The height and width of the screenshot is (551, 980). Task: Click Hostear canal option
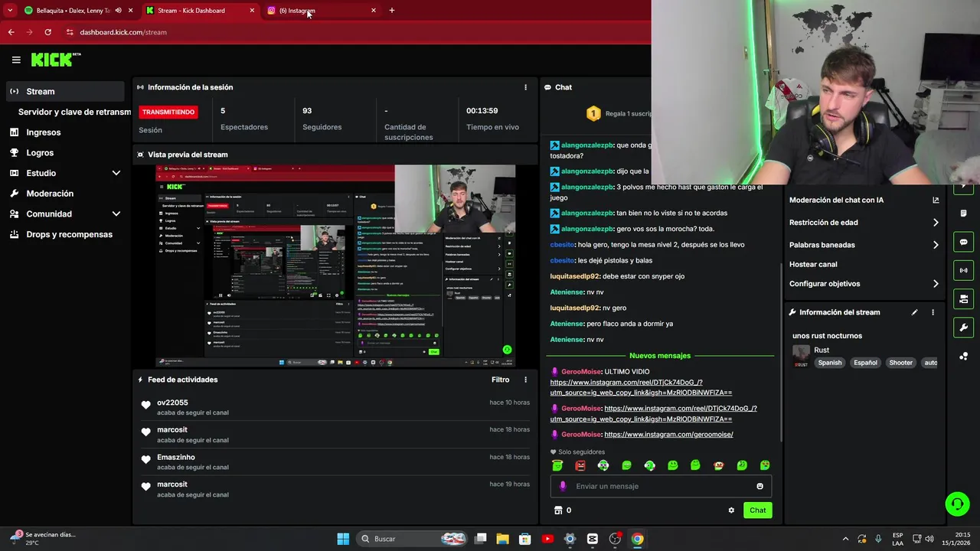(813, 264)
